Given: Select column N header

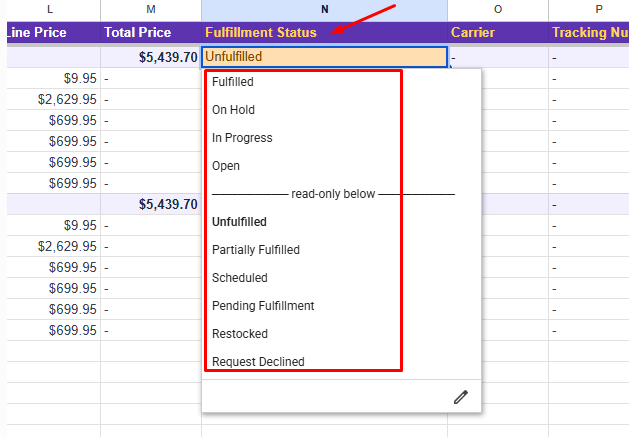Looking at the screenshot, I should point(325,9).
